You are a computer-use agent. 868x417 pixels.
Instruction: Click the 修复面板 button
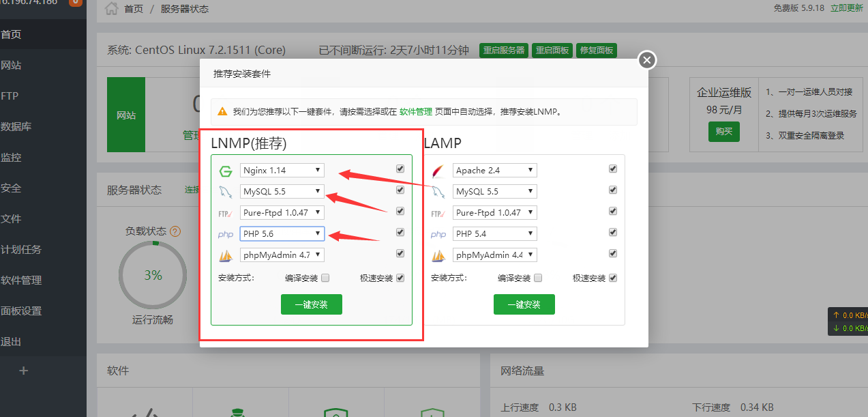pyautogui.click(x=595, y=50)
